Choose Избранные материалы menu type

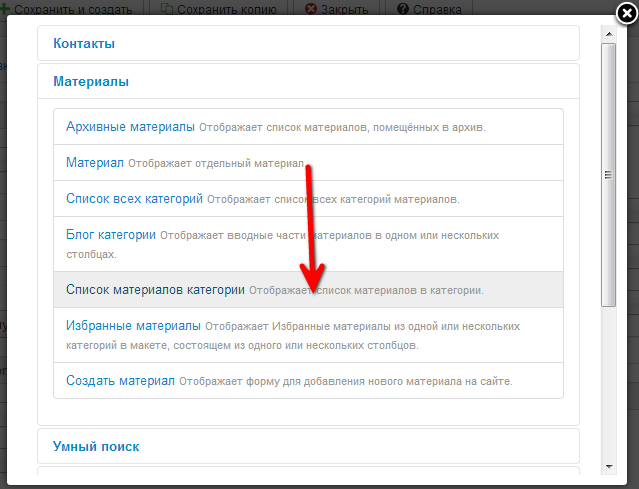(x=133, y=326)
